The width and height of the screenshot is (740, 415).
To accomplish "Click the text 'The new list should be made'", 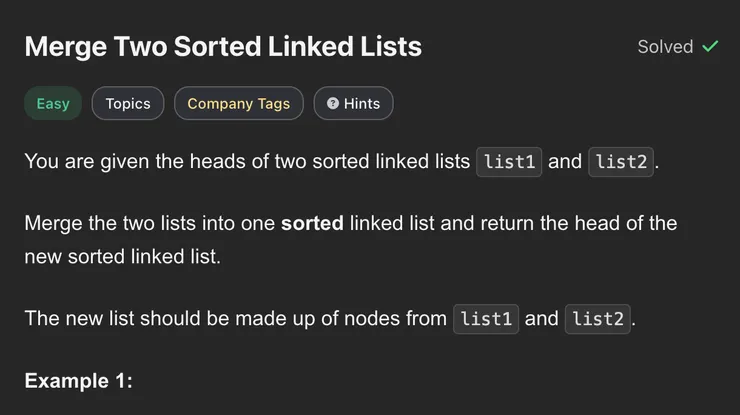I will [x=150, y=319].
